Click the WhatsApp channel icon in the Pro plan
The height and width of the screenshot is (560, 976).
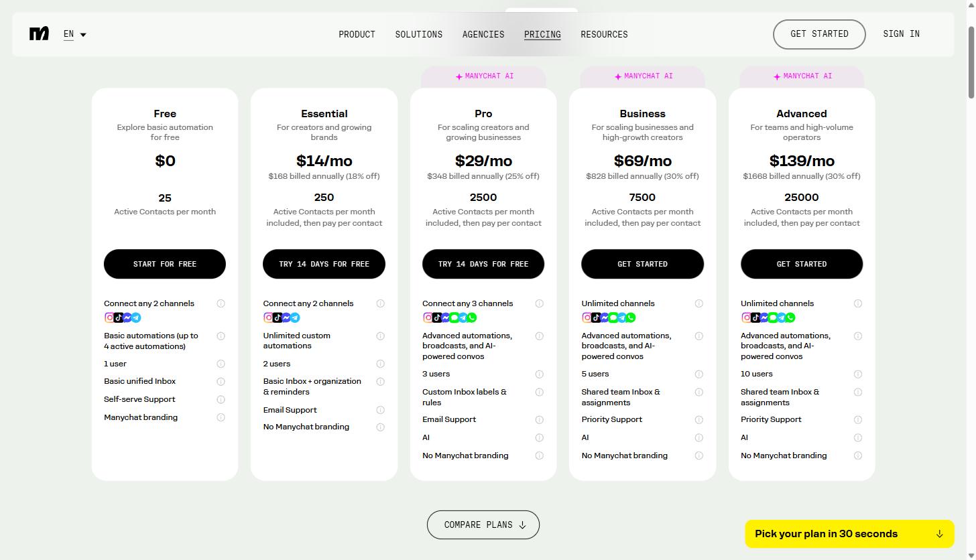pos(472,318)
